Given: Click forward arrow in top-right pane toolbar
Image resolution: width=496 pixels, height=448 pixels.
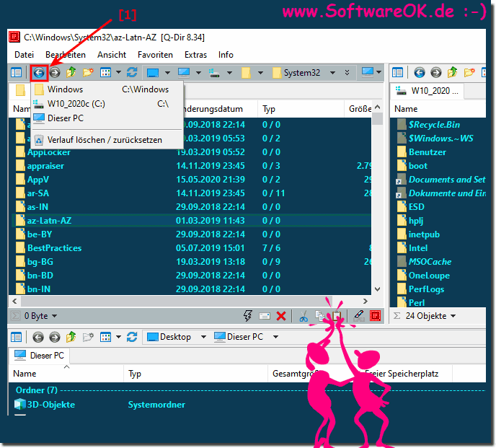Looking at the screenshot, I should 436,73.
